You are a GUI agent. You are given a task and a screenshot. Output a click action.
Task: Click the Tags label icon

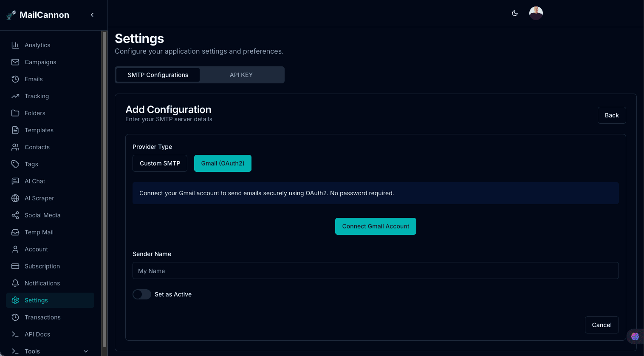click(15, 164)
